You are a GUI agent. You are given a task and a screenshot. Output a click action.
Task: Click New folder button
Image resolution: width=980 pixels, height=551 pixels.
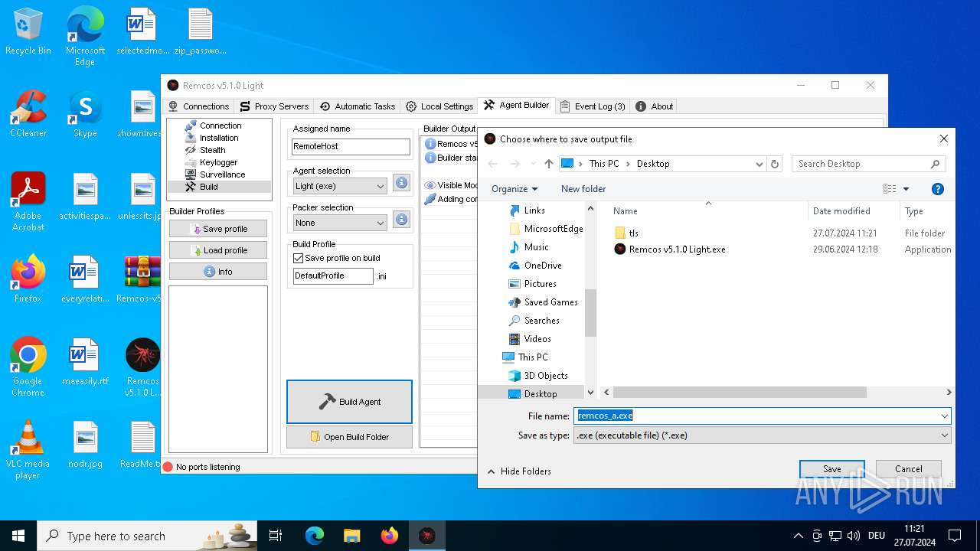(x=583, y=189)
